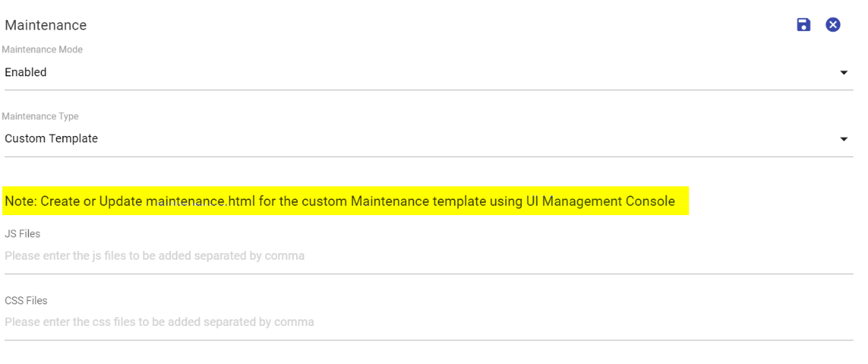Click the 'Enabled' value in Maintenance Mode
868x364 pixels.
[26, 72]
